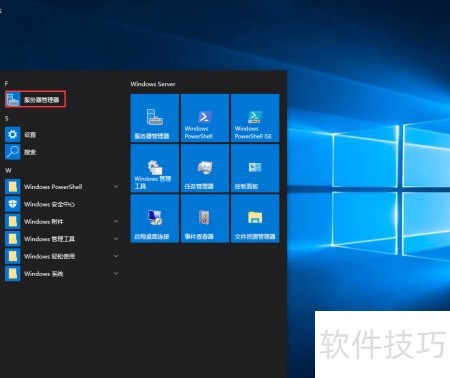Open 服务器管理器 in the app list
The width and height of the screenshot is (450, 378).
click(36, 99)
